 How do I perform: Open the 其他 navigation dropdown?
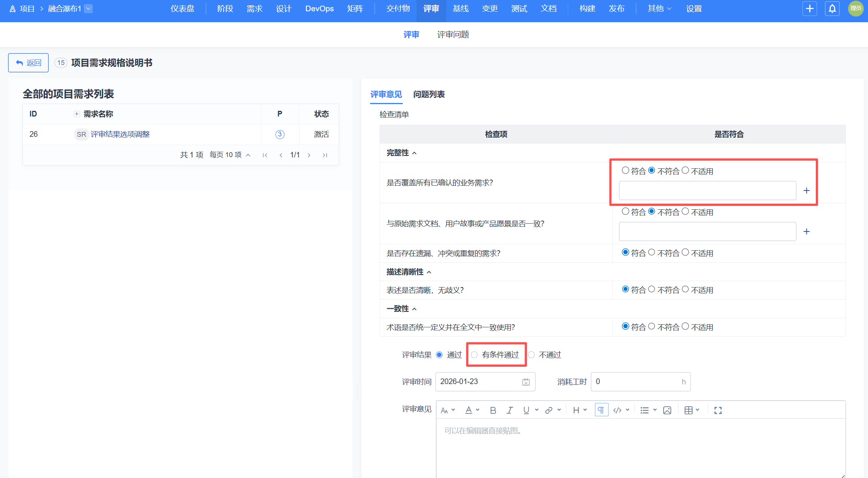pos(659,9)
